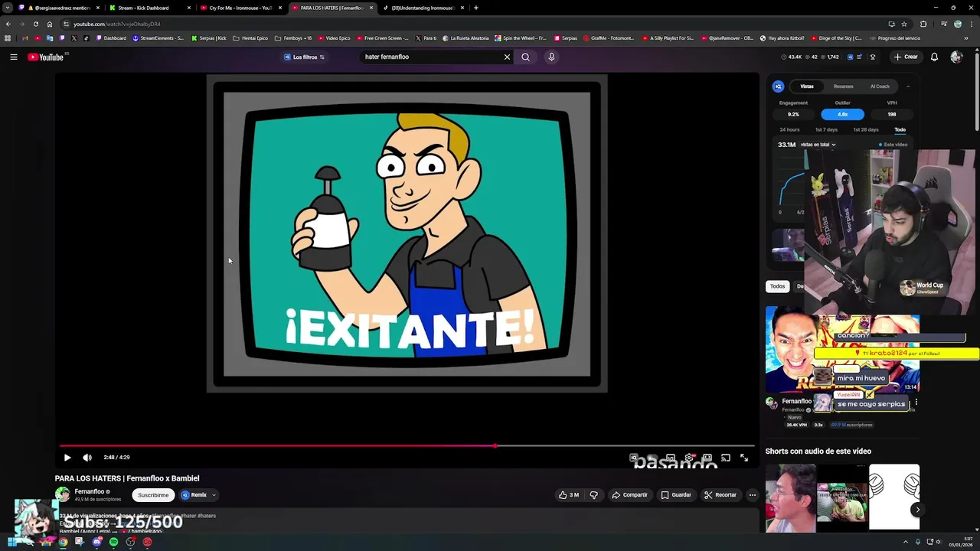This screenshot has width=980, height=551.
Task: Open the Fernanfloo channel name link
Action: pos(89,491)
